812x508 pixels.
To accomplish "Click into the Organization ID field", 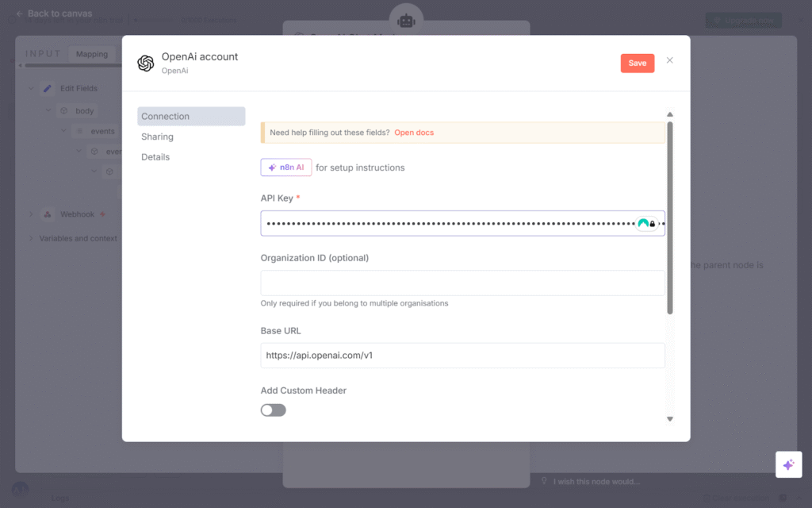I will [462, 283].
